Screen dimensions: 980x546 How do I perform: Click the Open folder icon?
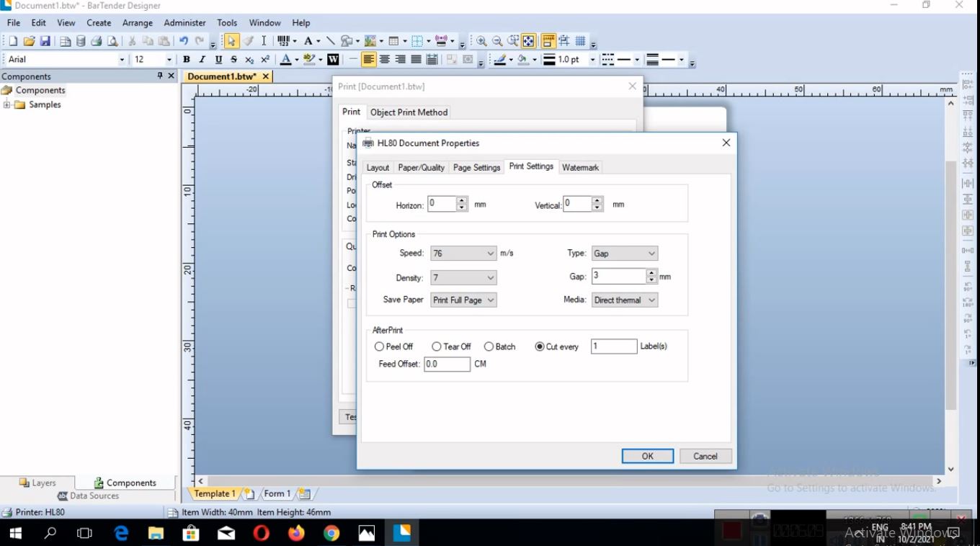29,41
